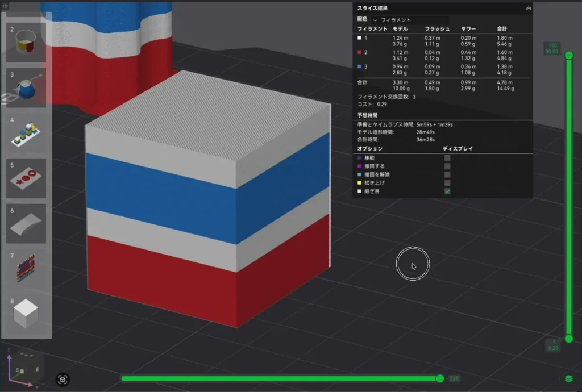Toggle the 移動 display checkbox
Viewport: 582px width, 392px height.
pyautogui.click(x=447, y=158)
